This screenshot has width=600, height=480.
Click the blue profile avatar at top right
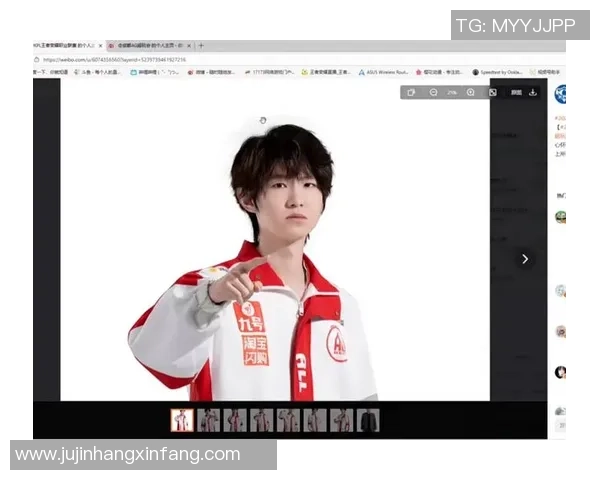click(x=560, y=94)
